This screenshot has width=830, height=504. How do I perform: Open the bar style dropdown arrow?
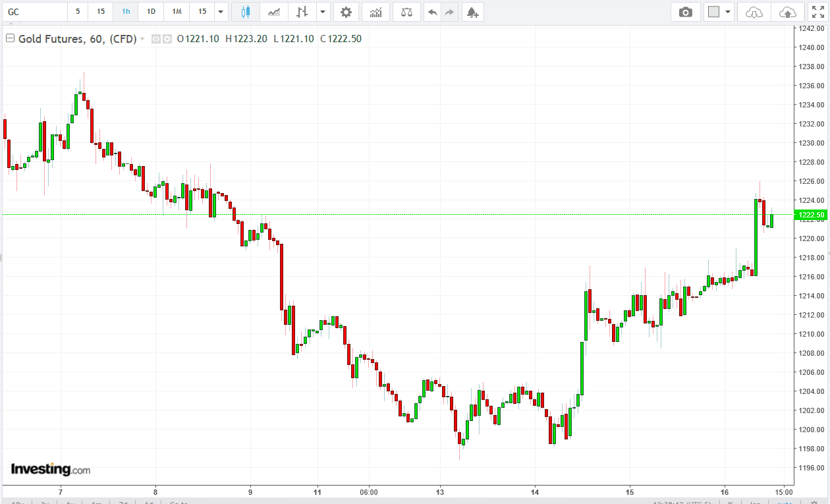pos(322,12)
